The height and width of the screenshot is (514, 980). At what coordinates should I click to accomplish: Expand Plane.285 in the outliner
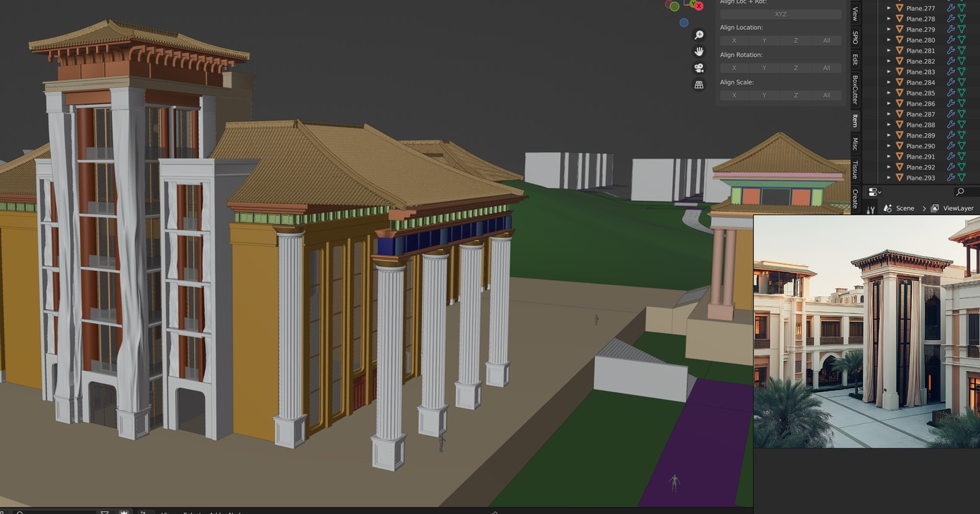pyautogui.click(x=887, y=93)
